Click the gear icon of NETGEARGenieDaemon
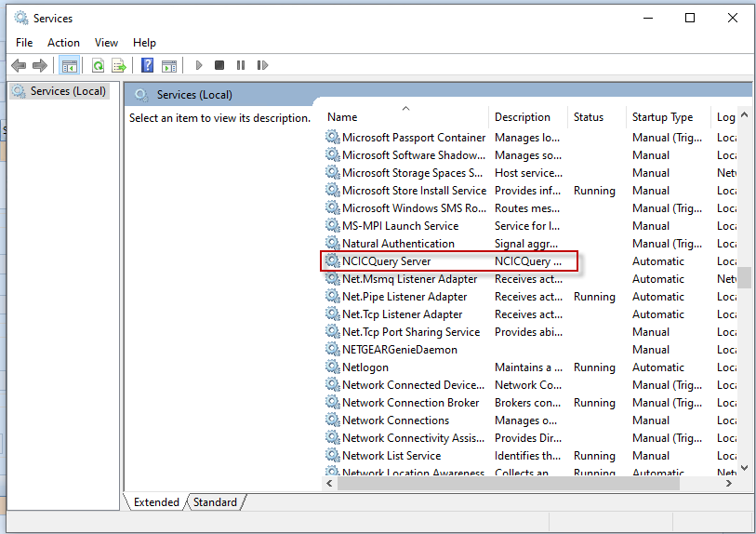The image size is (756, 534). (x=332, y=349)
